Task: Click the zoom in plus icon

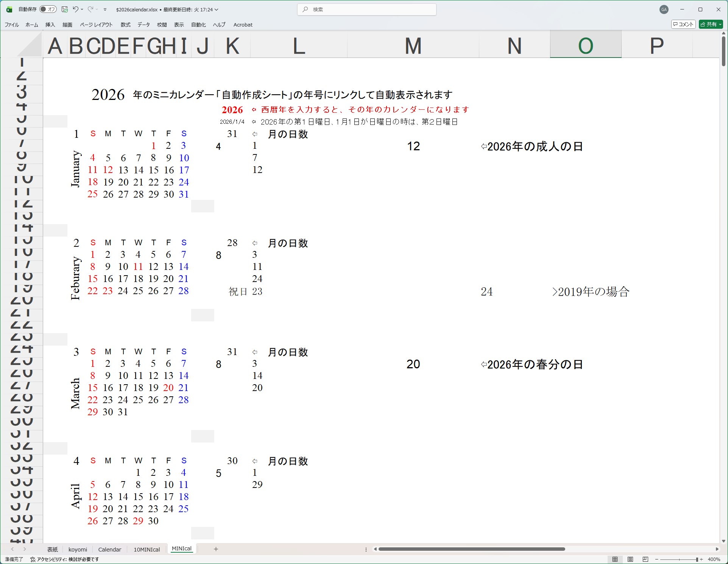Action: [x=701, y=559]
